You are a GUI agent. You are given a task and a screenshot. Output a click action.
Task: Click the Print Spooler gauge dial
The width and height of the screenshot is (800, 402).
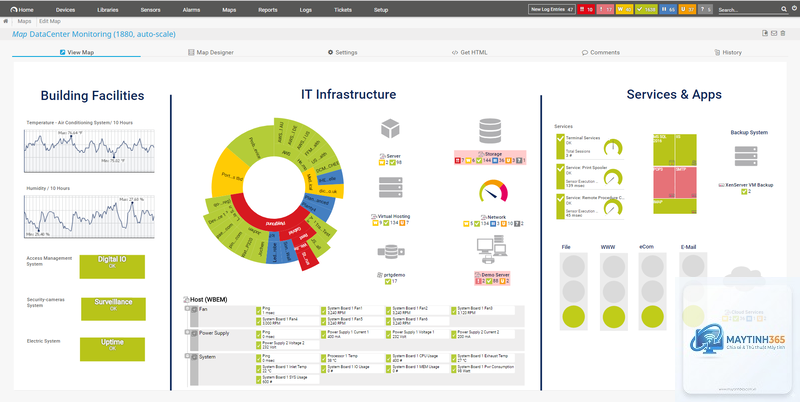tap(613, 177)
